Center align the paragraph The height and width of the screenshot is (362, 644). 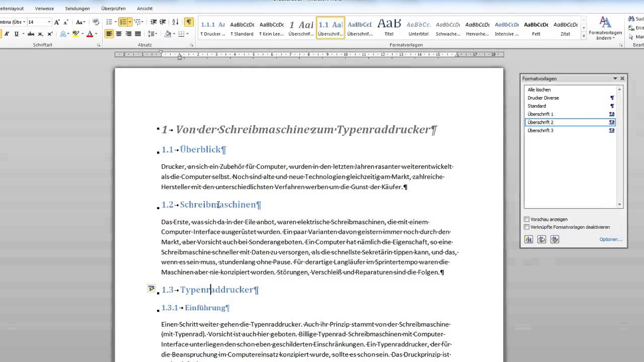click(119, 34)
